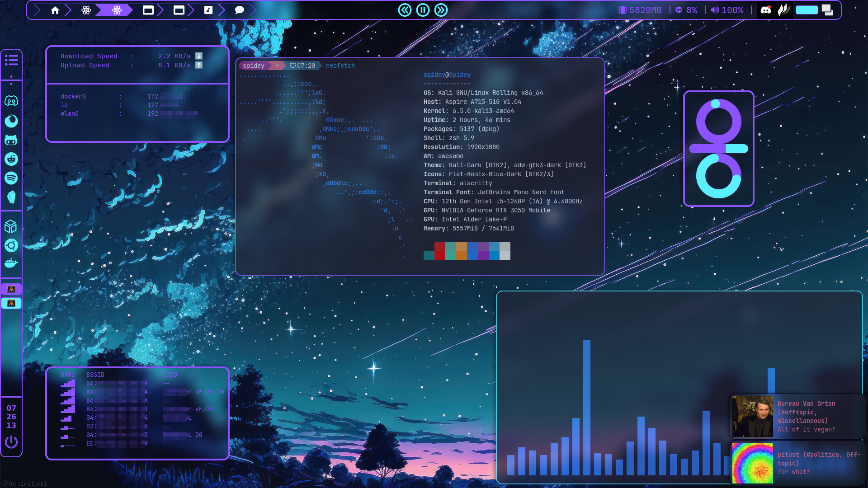Switch to the chat bubble workspace tag

240,10
